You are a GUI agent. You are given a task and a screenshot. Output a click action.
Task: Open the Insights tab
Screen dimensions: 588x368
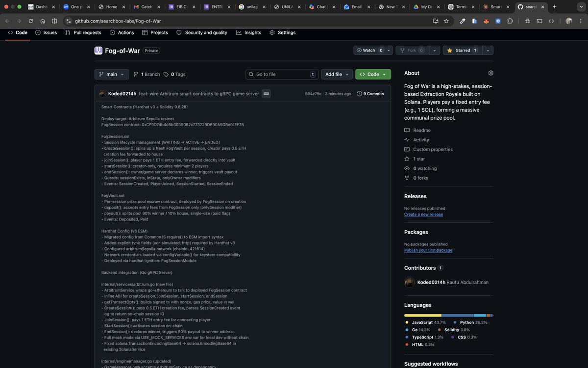(x=248, y=33)
